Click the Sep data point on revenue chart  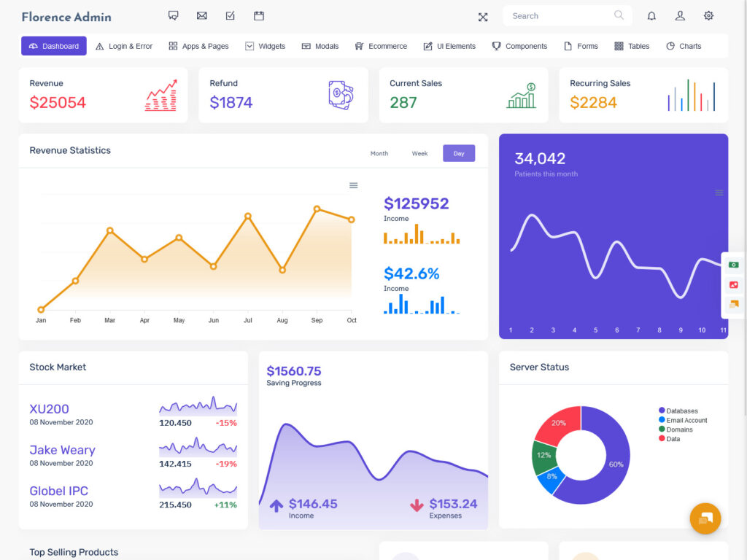[317, 209]
